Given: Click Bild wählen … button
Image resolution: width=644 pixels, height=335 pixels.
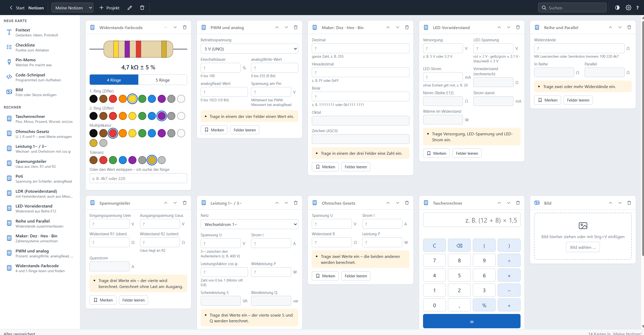Looking at the screenshot, I should pyautogui.click(x=583, y=247).
